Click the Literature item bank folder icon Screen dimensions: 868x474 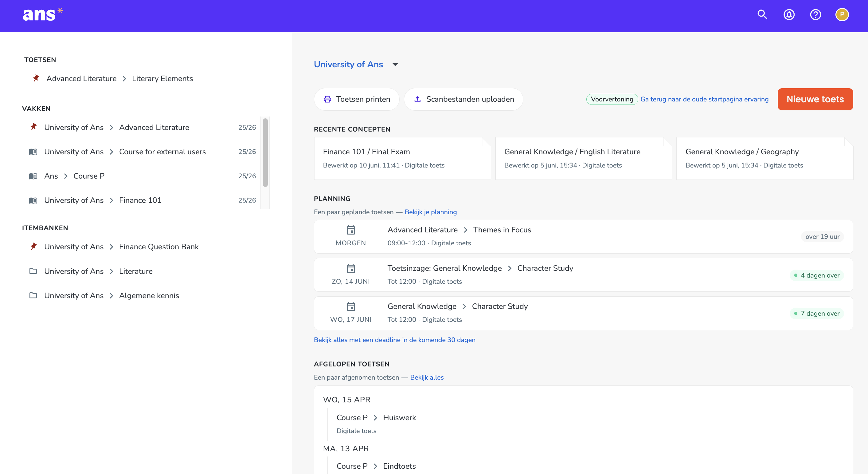pyautogui.click(x=33, y=271)
